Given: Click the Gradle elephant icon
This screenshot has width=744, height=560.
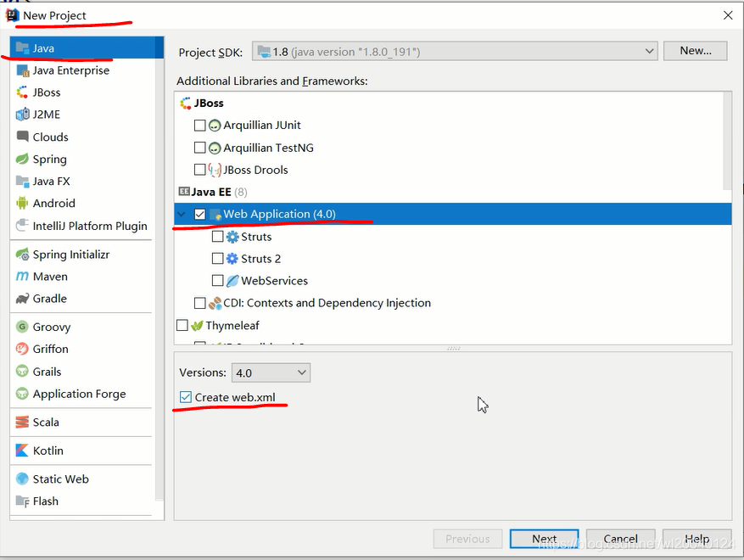Looking at the screenshot, I should [22, 299].
